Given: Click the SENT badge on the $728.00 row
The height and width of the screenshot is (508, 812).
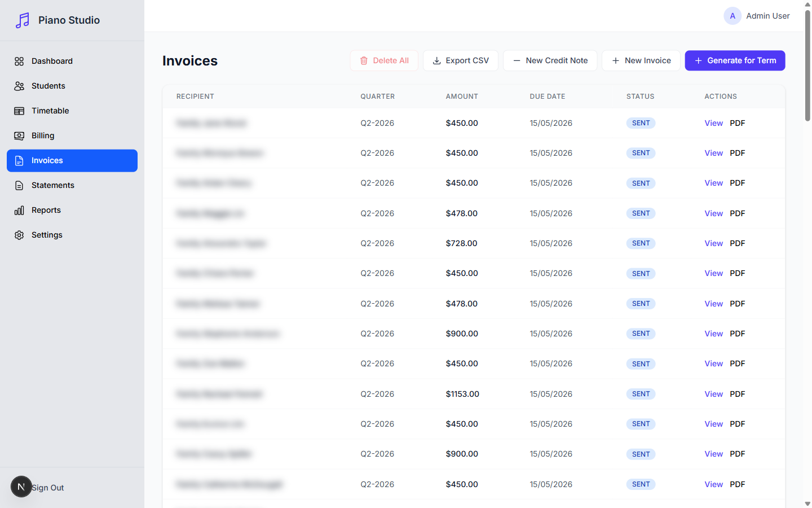Looking at the screenshot, I should (641, 243).
